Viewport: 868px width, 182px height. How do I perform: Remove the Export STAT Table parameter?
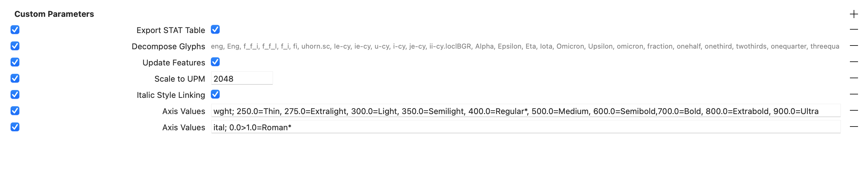coord(854,30)
